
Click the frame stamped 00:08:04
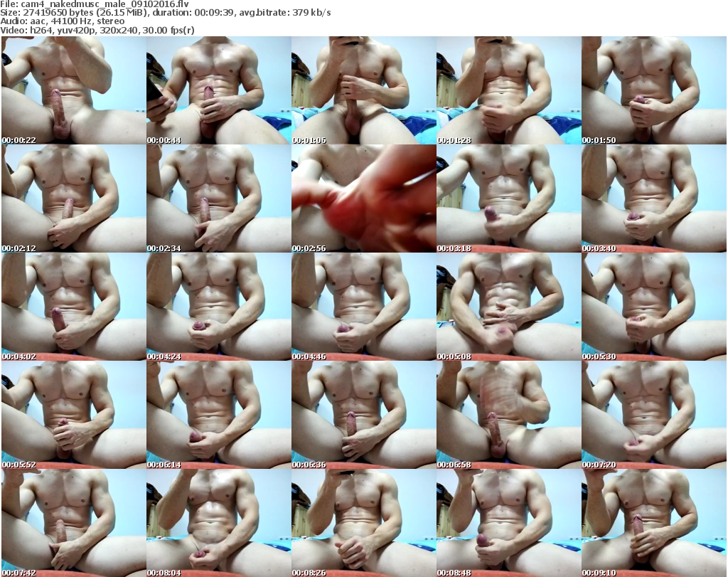click(219, 523)
